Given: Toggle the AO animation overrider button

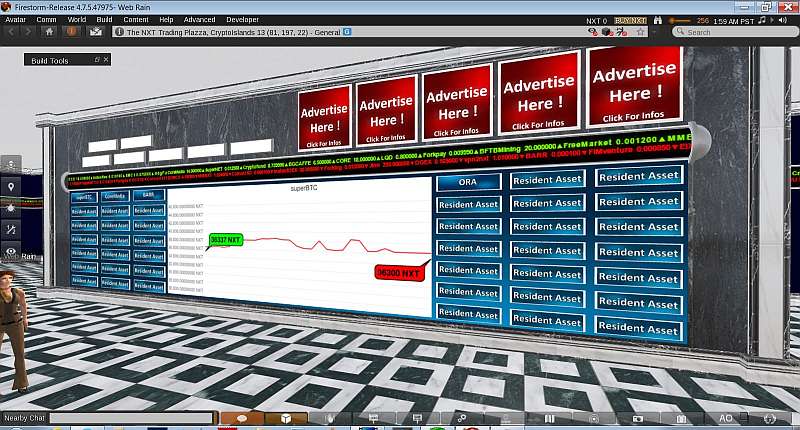Looking at the screenshot, I should tap(726, 418).
